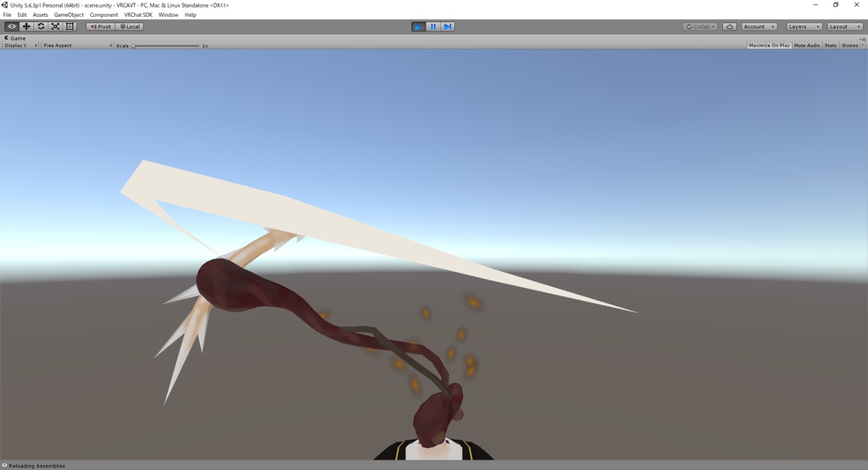Click the '1x' scale value text
Screen dimensions: 868x470
click(x=205, y=46)
